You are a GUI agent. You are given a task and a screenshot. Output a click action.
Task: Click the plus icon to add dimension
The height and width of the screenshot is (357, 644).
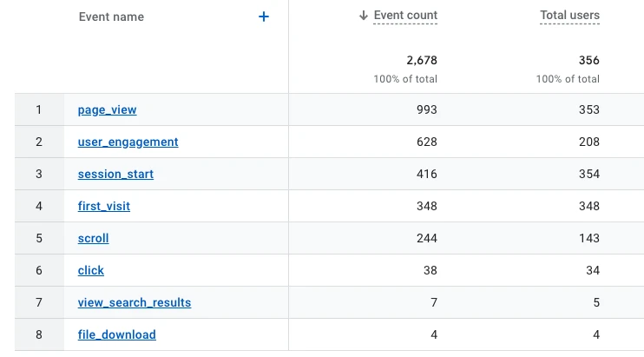[x=264, y=17]
